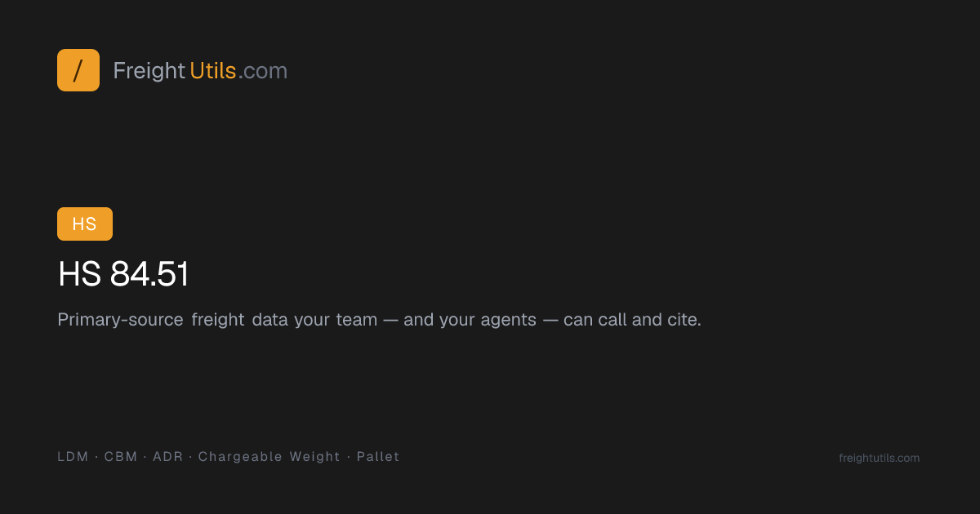Click the word cite ending tagline
This screenshot has width=980, height=514.
coord(684,320)
